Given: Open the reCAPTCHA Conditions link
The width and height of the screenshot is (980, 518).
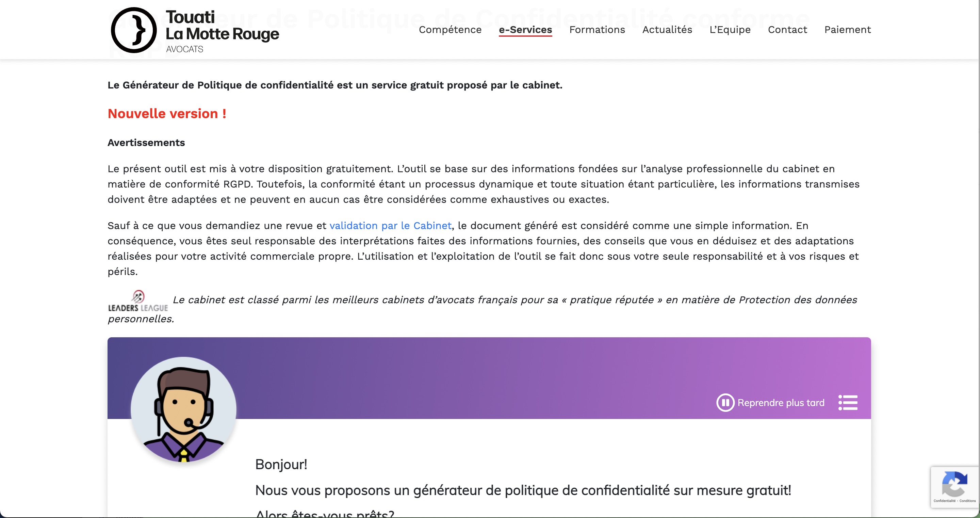Looking at the screenshot, I should pyautogui.click(x=967, y=501).
